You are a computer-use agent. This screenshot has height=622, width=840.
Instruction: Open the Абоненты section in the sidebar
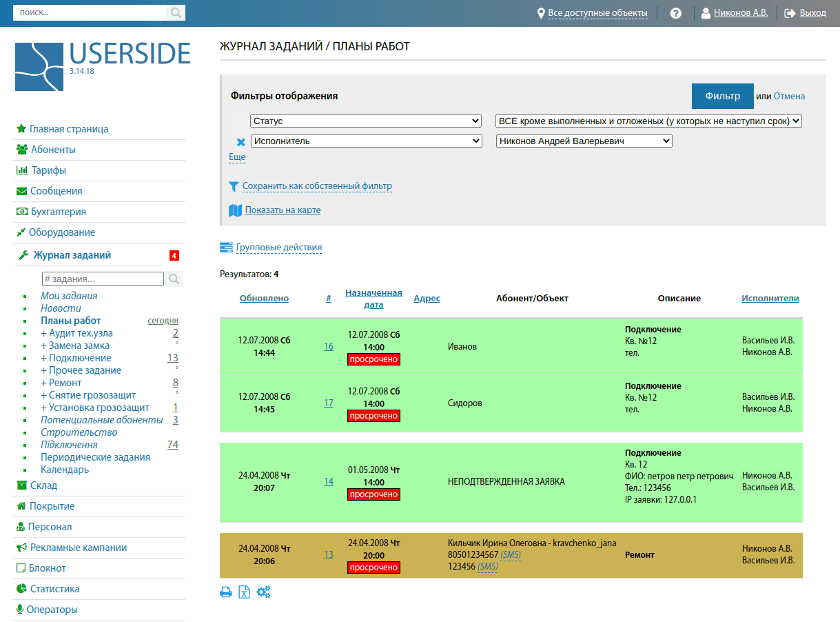click(x=52, y=149)
